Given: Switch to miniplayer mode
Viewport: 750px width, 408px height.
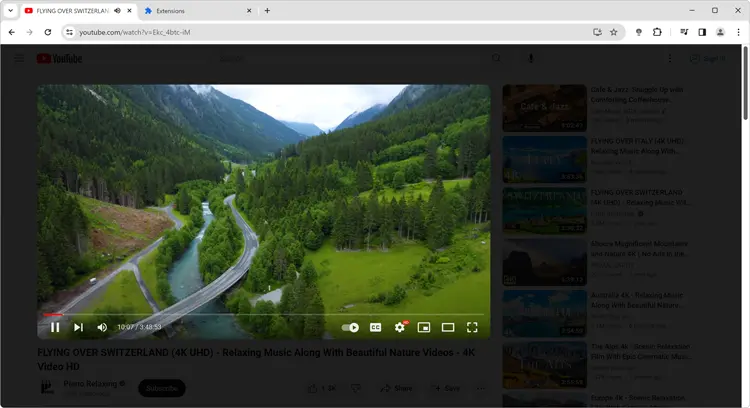Looking at the screenshot, I should pos(424,327).
